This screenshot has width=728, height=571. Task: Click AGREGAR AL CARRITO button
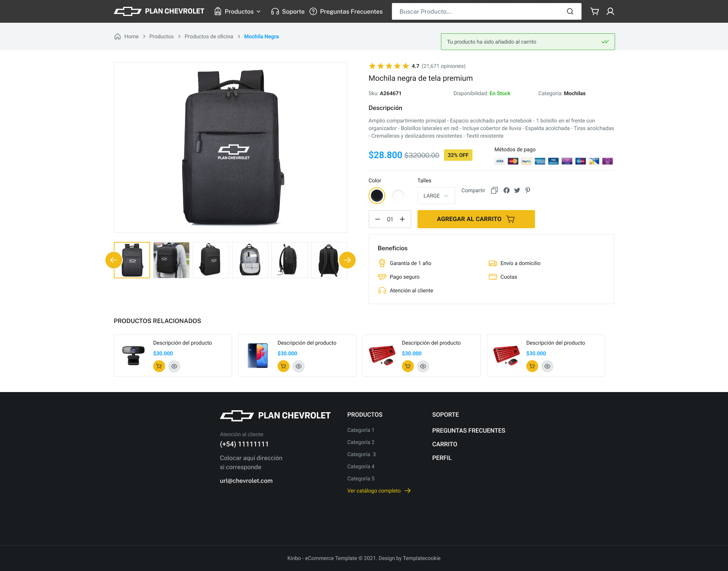[x=476, y=219]
